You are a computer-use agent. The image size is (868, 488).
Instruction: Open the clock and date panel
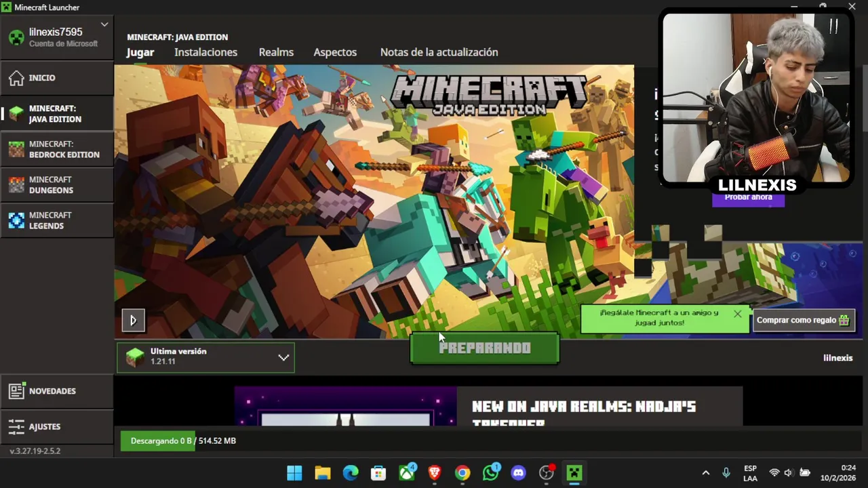coord(838,473)
